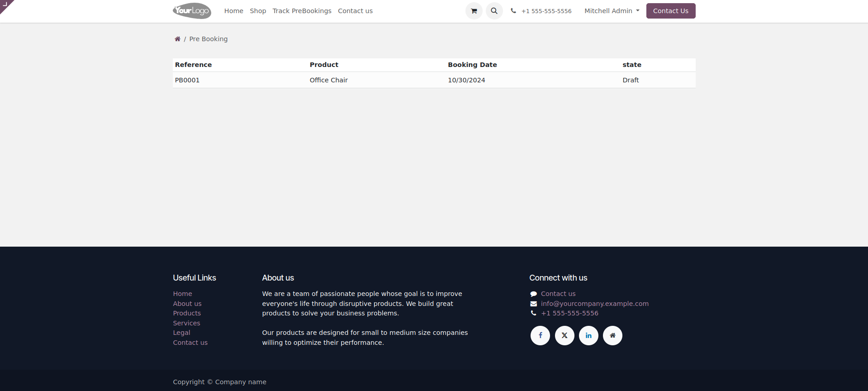This screenshot has width=868, height=391.
Task: Click the round home icon in footer
Action: (612, 335)
